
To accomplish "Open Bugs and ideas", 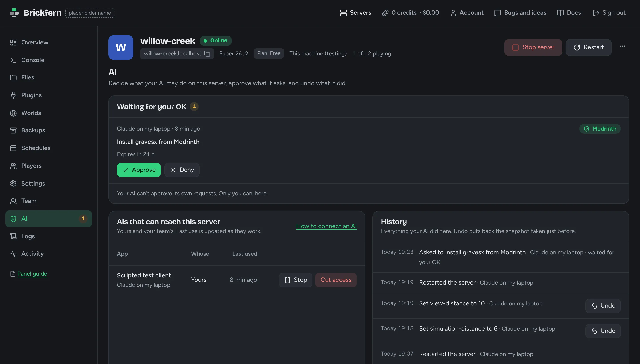I will pyautogui.click(x=520, y=13).
